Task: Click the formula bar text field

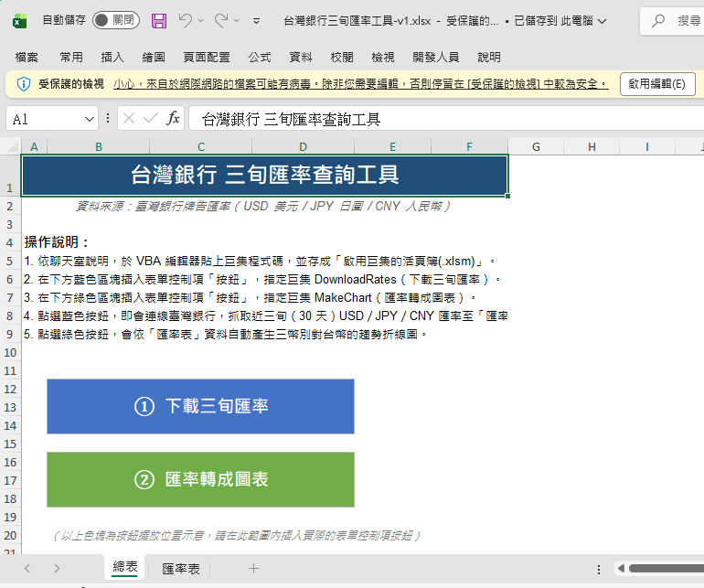Action: pos(446,119)
